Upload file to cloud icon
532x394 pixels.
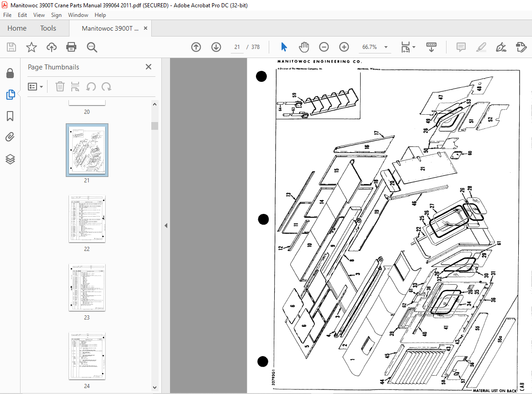(x=52, y=47)
